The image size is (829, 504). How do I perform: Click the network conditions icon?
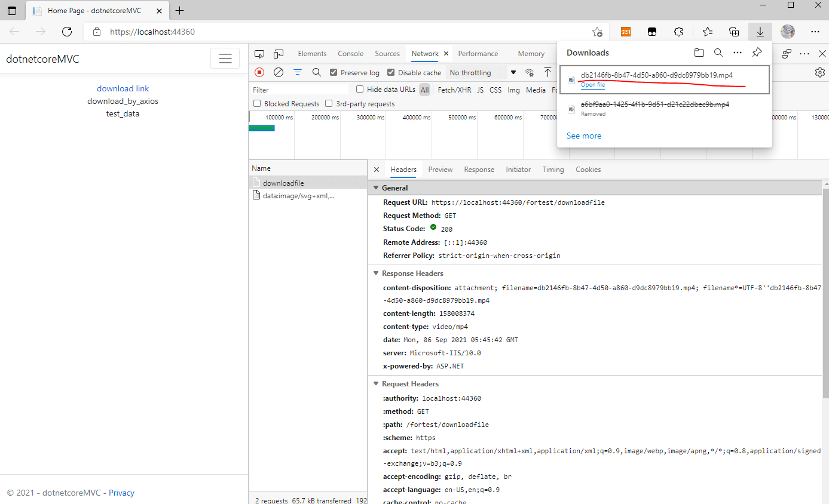click(529, 72)
